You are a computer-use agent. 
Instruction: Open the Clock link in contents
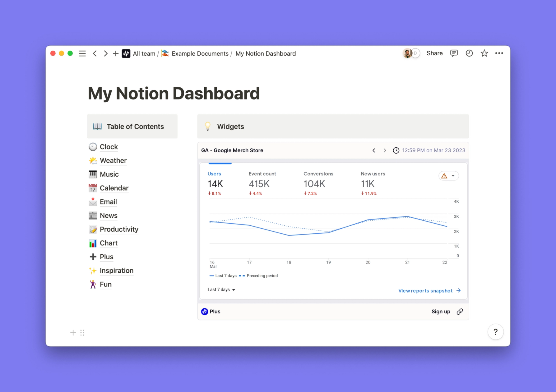109,147
